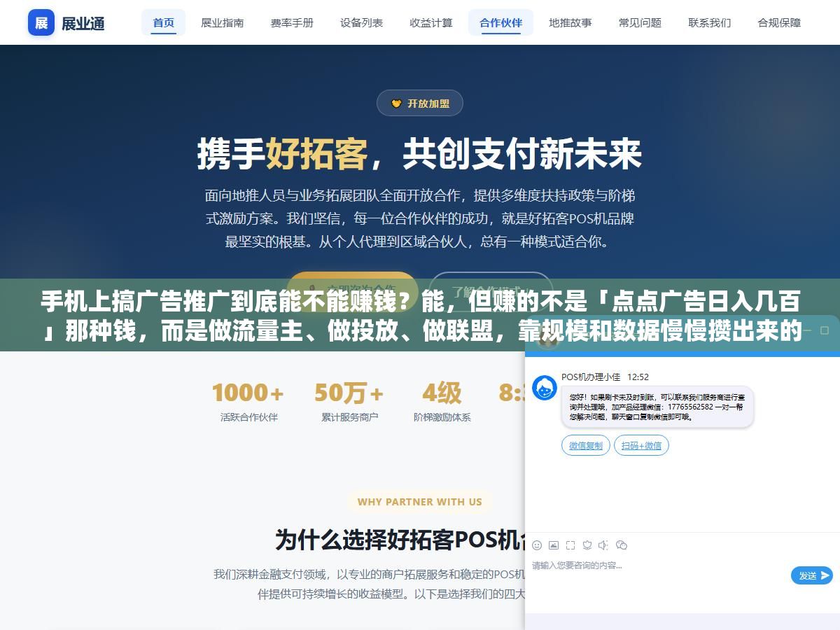Click the agent message bubble with WeChat number

pos(657,406)
